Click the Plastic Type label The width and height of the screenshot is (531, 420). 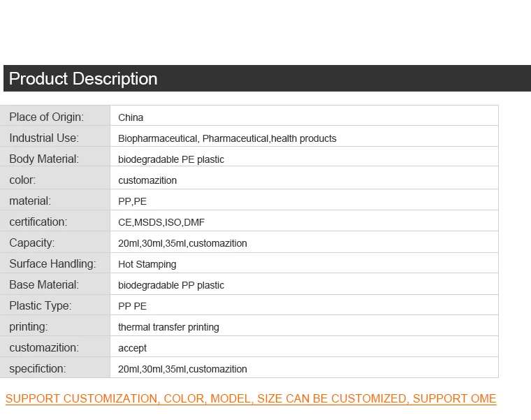pyautogui.click(x=40, y=305)
